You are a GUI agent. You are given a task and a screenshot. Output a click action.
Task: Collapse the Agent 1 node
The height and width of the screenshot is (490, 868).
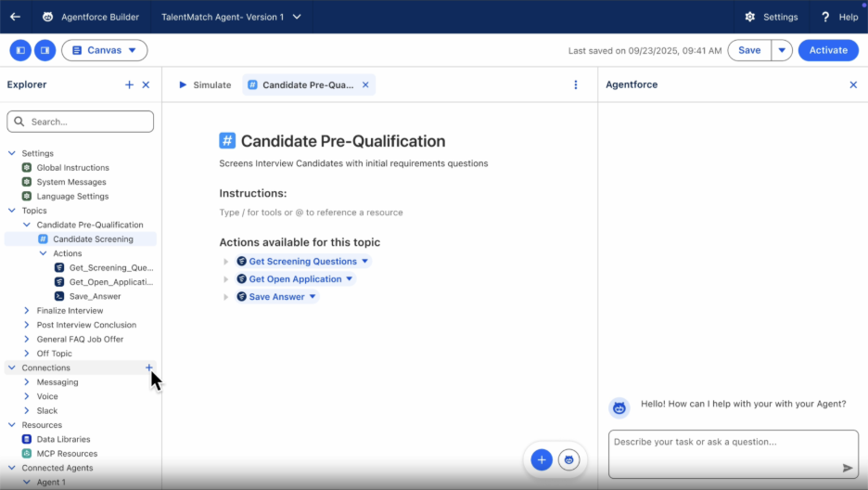coord(27,483)
